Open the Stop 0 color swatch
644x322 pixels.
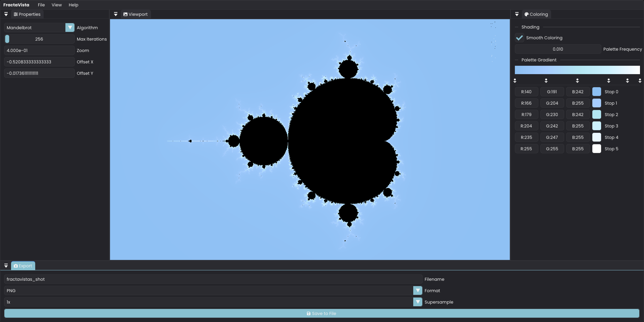[x=597, y=92]
